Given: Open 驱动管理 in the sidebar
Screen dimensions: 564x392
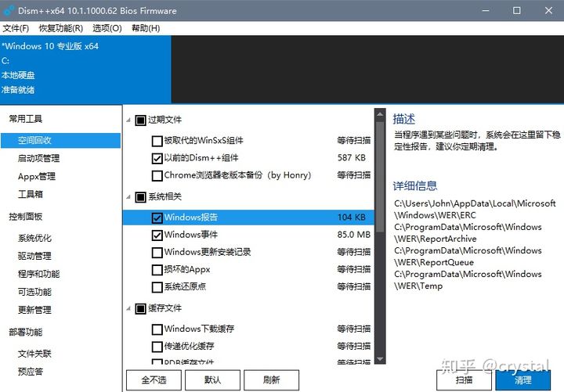Looking at the screenshot, I should click(x=34, y=256).
